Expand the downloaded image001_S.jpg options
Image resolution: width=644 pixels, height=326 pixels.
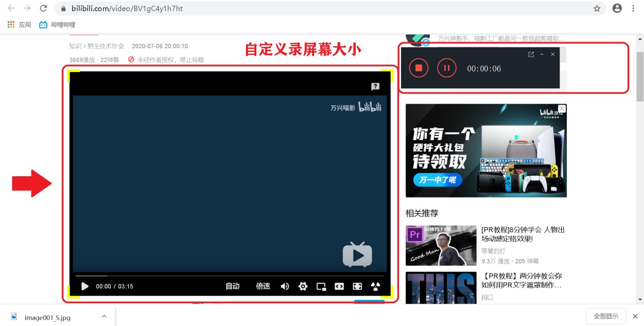pos(104,315)
